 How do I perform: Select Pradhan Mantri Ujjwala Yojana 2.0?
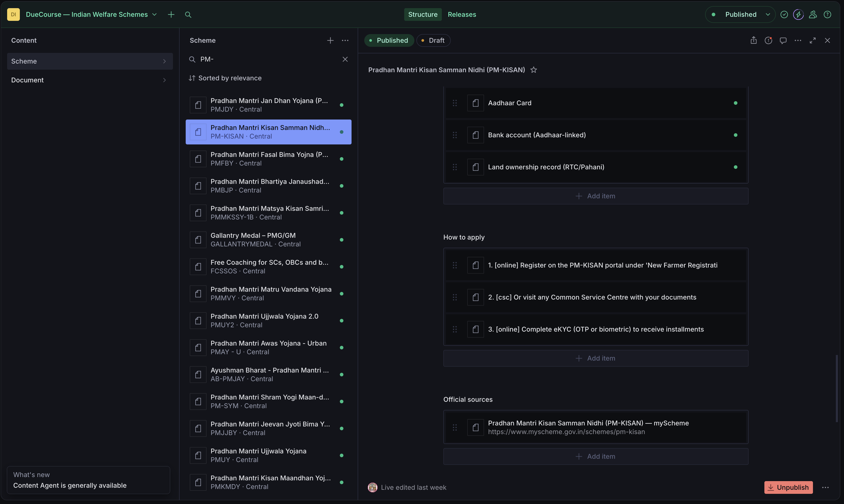coord(268,321)
